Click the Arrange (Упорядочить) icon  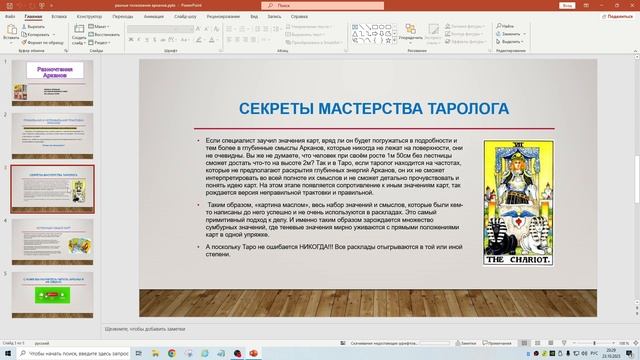[x=410, y=29]
